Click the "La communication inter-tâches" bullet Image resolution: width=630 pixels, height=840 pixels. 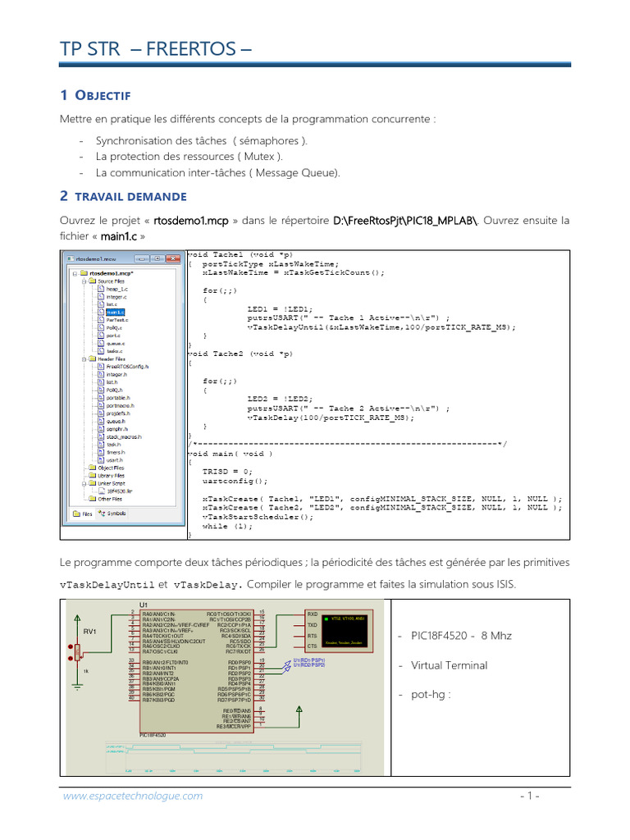(217, 172)
